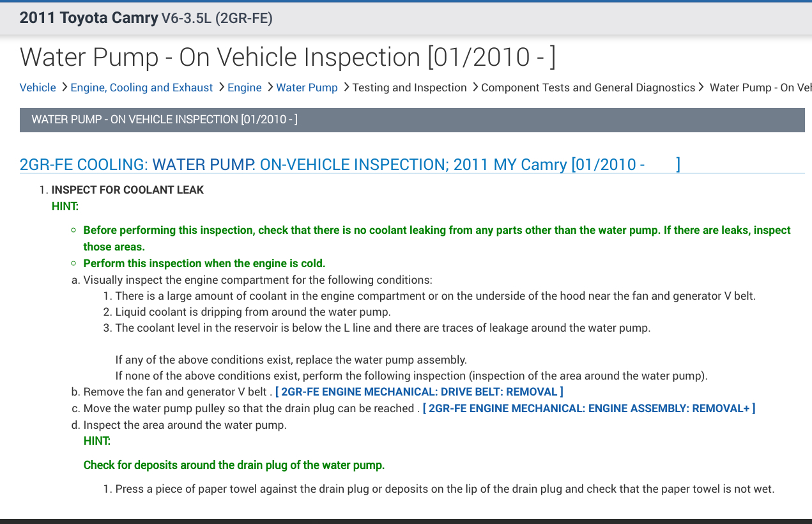Go to the Vehicle breadcrumb link
812x524 pixels.
[x=38, y=88]
